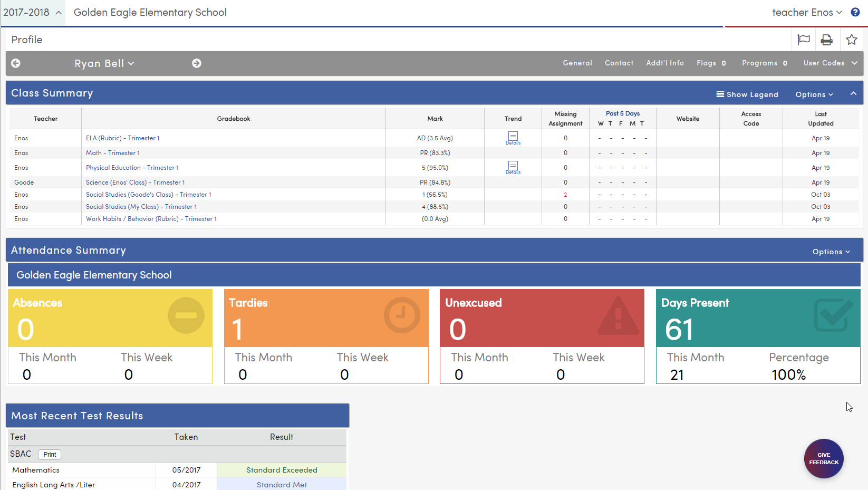The height and width of the screenshot is (490, 868).
Task: Open the Ryan Bell student dropdown
Action: coord(104,63)
